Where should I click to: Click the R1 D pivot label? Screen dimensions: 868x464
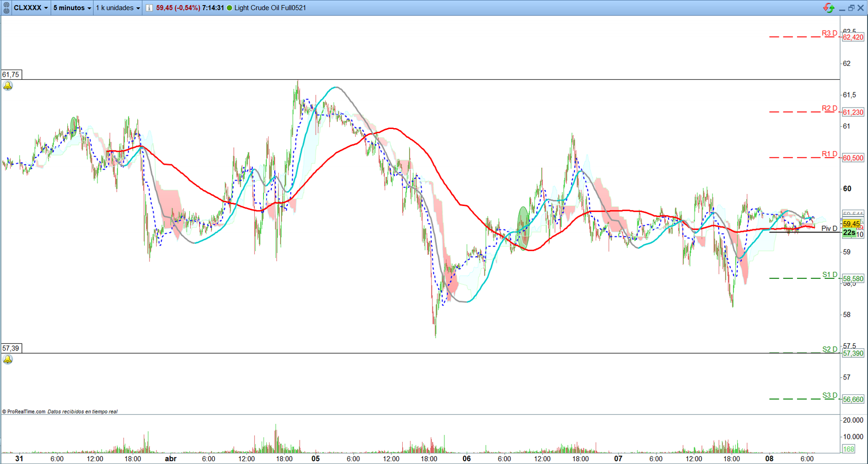click(x=829, y=154)
